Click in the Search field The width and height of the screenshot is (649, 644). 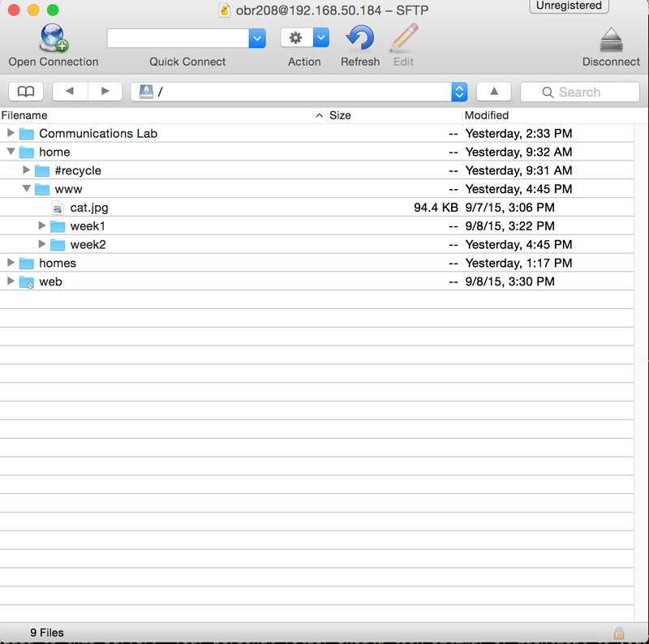click(580, 92)
